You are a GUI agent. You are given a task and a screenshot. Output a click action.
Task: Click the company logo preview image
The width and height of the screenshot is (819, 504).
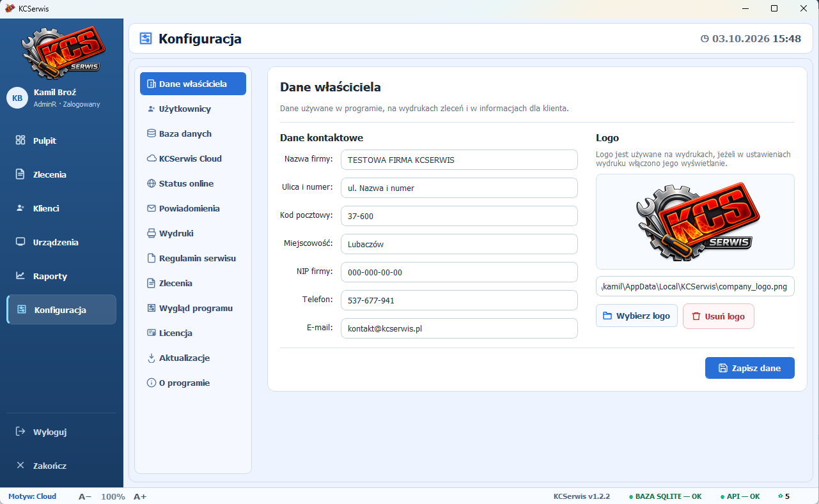pyautogui.click(x=696, y=220)
